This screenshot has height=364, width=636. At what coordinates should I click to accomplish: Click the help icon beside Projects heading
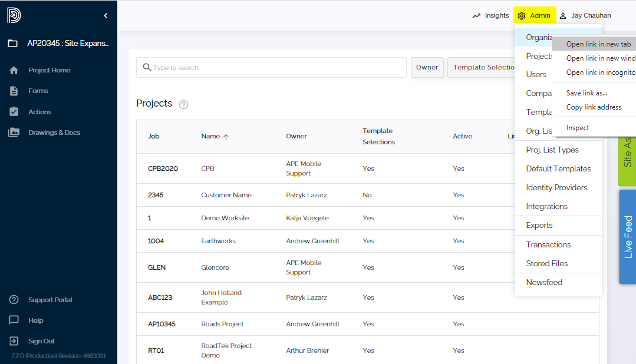(x=183, y=104)
